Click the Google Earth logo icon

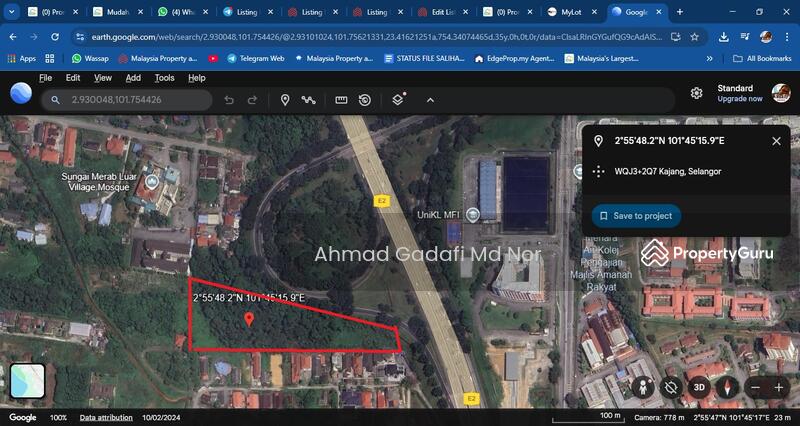tap(21, 93)
